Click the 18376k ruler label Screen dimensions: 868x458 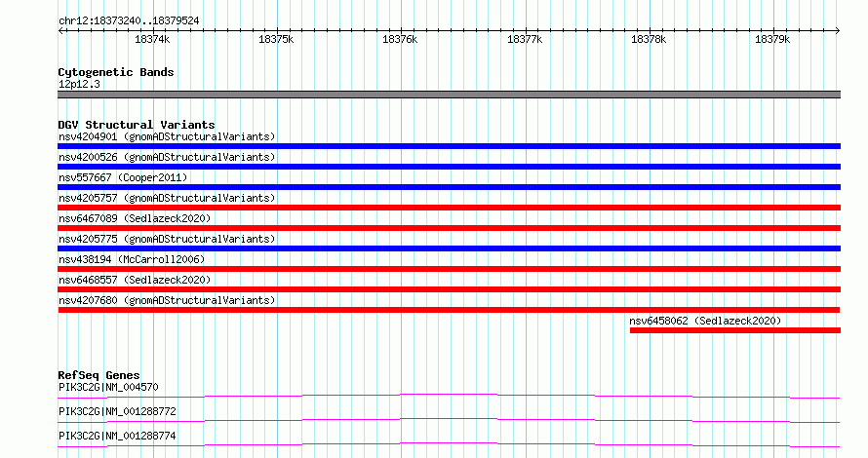[x=400, y=39]
